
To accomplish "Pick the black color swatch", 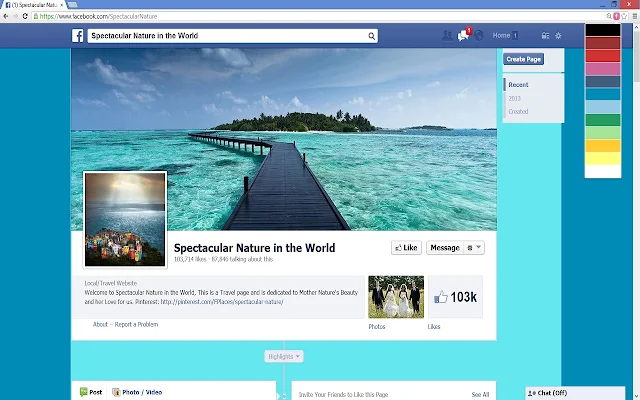I will pos(603,30).
